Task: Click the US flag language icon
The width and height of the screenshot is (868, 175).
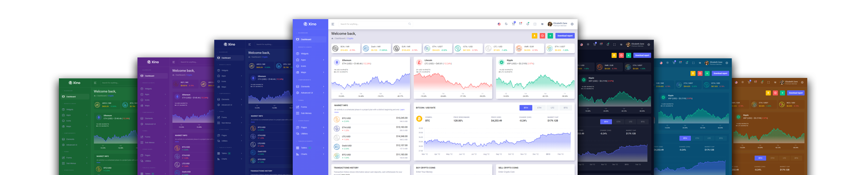Action: coord(499,24)
